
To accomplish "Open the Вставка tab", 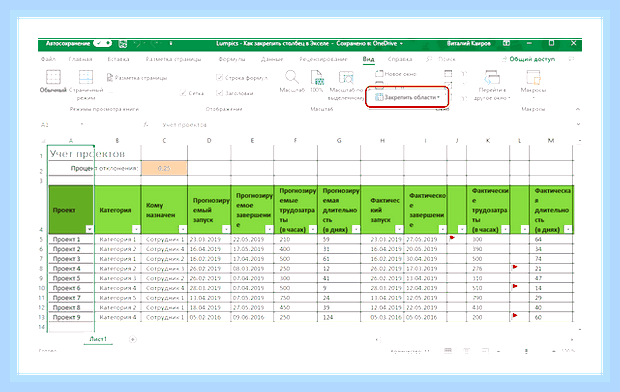I will coord(118,59).
